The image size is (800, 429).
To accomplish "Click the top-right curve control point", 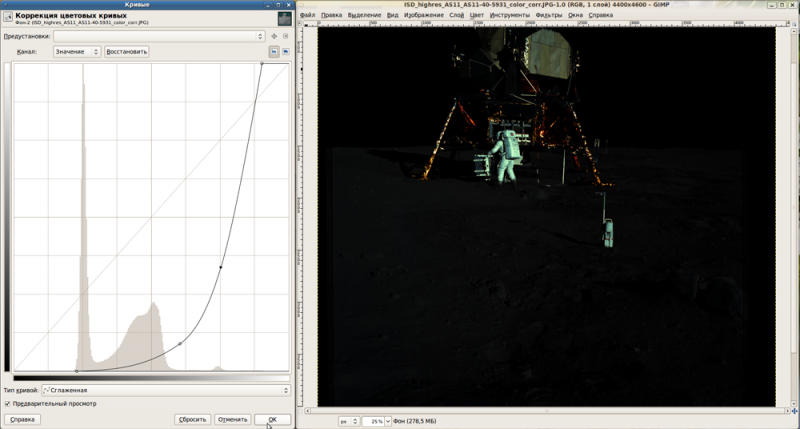I will 262,64.
